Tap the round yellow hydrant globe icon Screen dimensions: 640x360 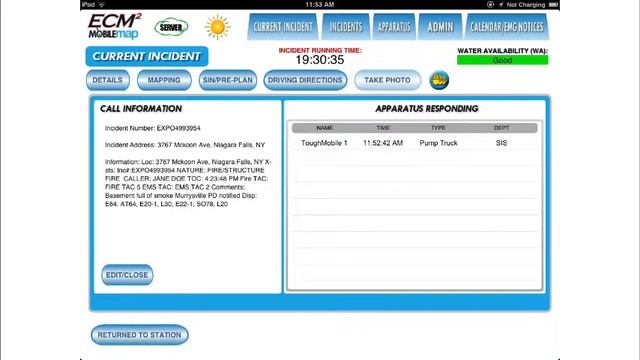tap(439, 80)
